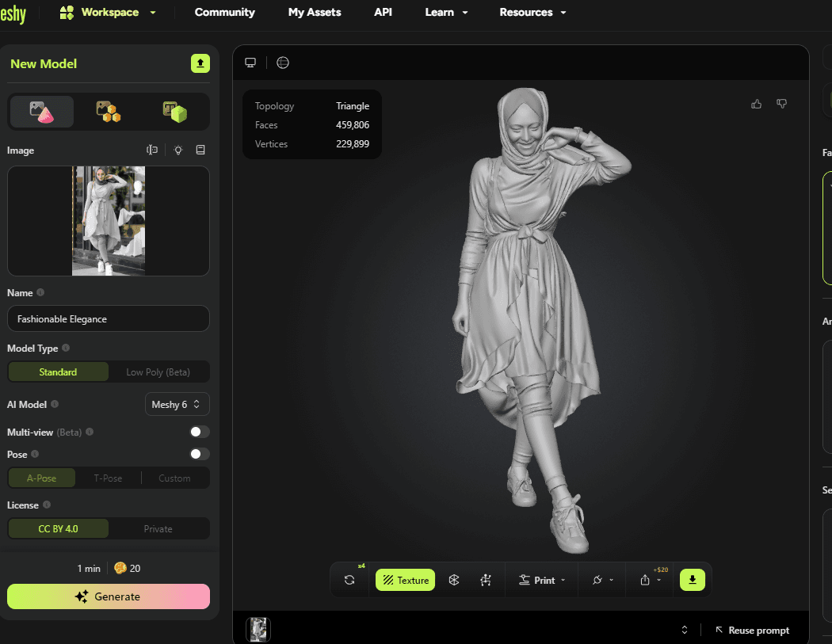The width and height of the screenshot is (832, 644).
Task: Click the info icon next to AI Model
Action: click(55, 404)
